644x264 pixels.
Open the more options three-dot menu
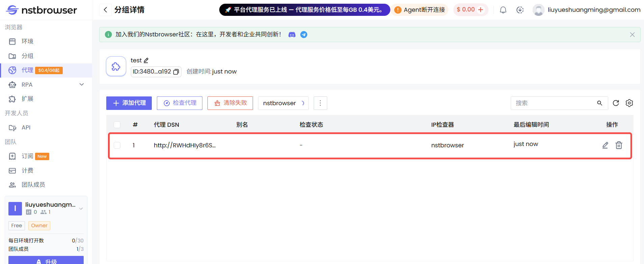[320, 103]
